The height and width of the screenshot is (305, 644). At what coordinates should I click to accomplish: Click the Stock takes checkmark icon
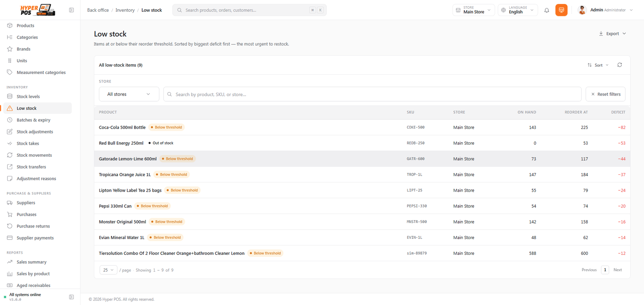10,143
